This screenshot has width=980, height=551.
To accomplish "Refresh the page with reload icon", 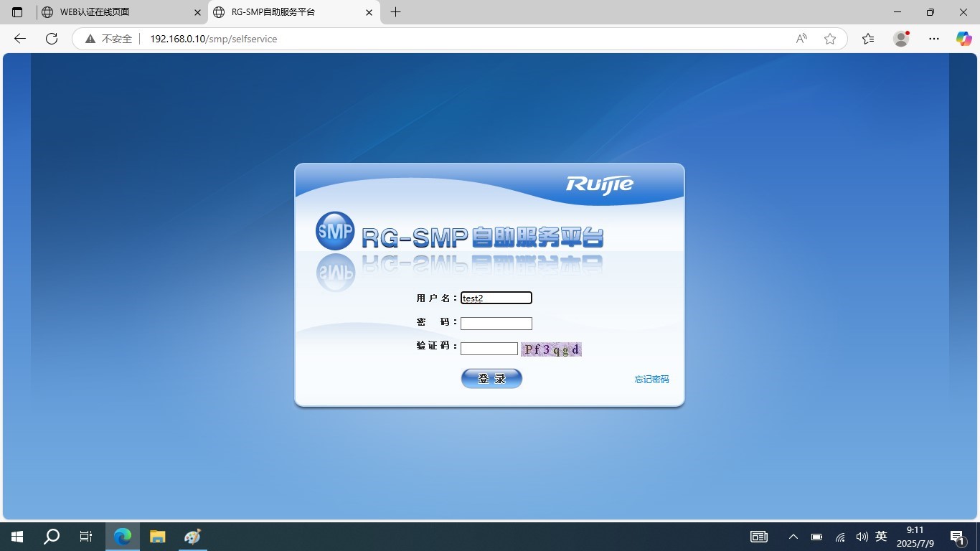I will point(52,39).
